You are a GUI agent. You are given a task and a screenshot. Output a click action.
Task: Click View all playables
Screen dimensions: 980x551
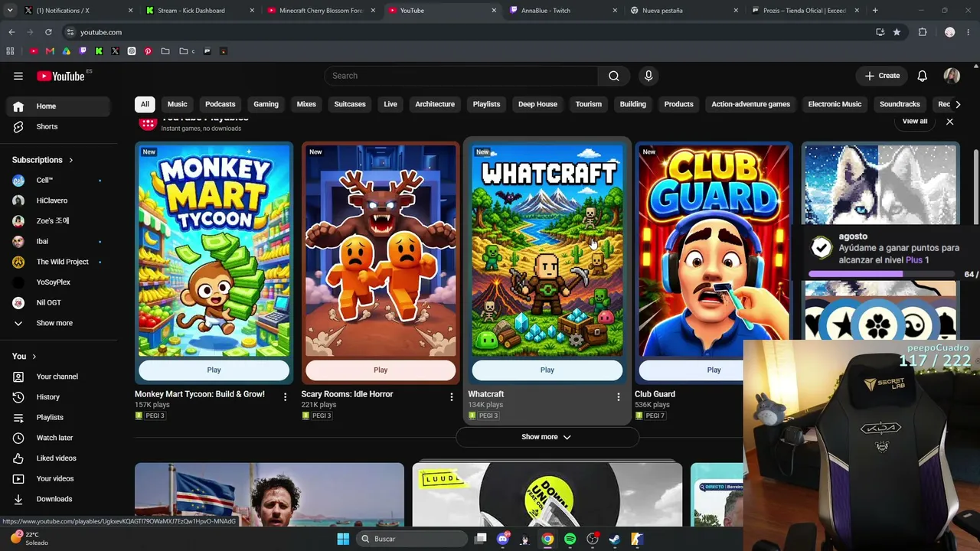(x=914, y=122)
